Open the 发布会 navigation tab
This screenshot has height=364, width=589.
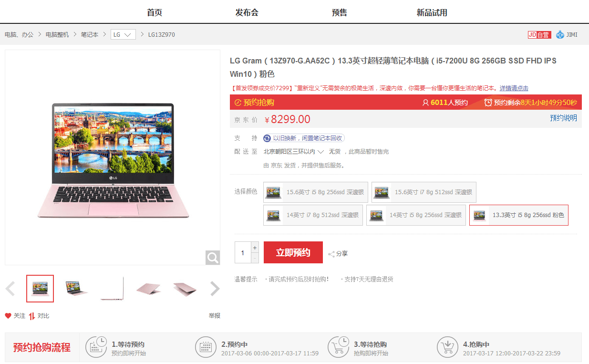tap(247, 12)
